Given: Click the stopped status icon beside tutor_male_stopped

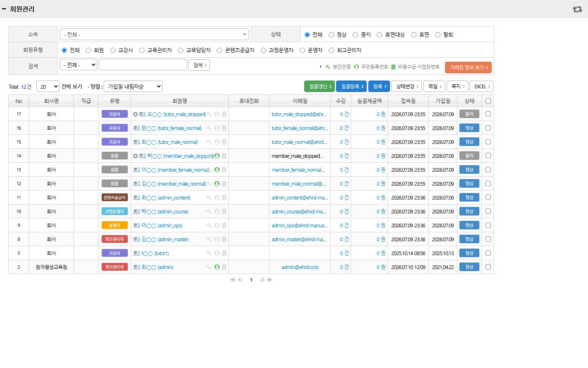Looking at the screenshot, I should point(136,114).
